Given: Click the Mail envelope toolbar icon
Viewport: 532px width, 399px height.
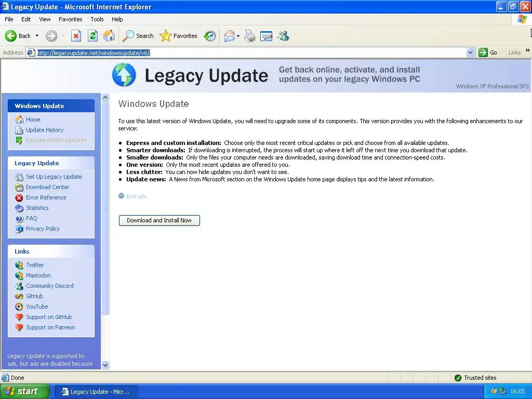Looking at the screenshot, I should pos(229,36).
